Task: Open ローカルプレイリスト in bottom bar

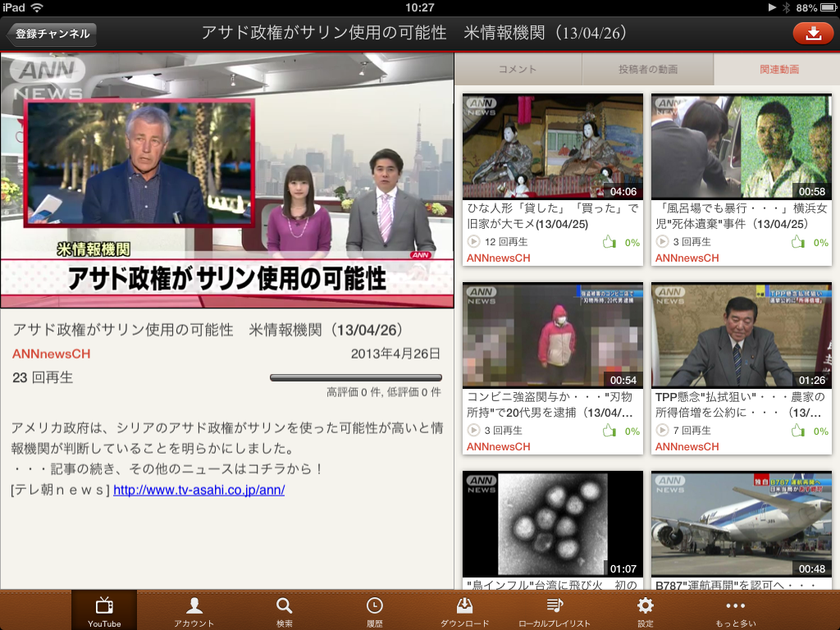Action: coord(555,610)
